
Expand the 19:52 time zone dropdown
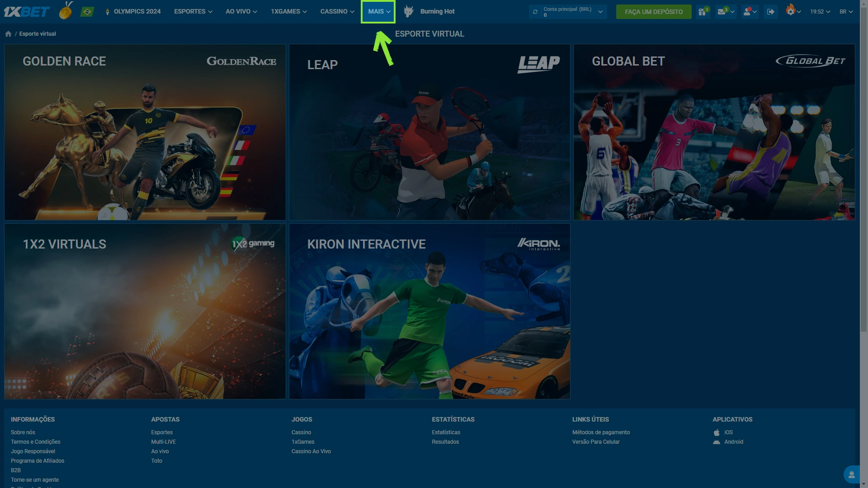820,12
